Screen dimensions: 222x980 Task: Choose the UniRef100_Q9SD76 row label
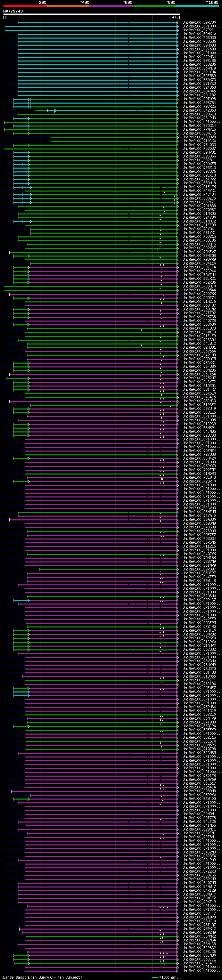199,172
